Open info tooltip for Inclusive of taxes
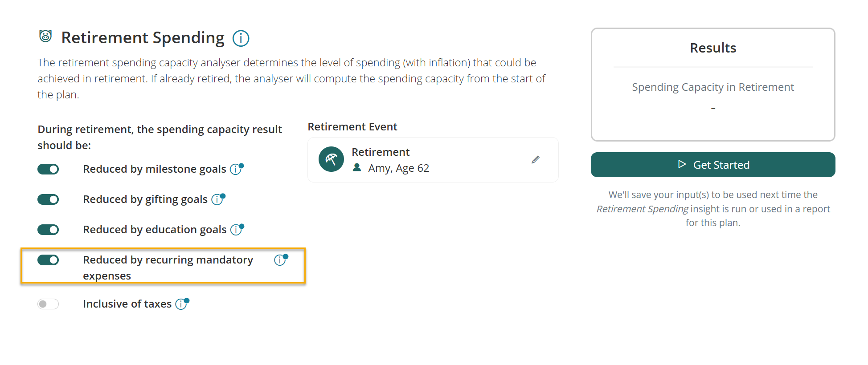The width and height of the screenshot is (868, 365). click(181, 304)
